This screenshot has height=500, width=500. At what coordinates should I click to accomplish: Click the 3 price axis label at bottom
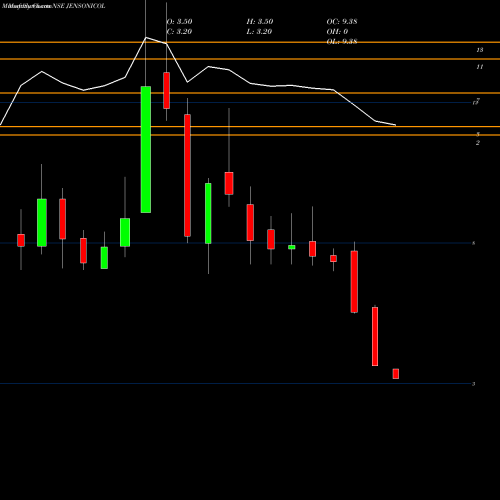[474, 384]
